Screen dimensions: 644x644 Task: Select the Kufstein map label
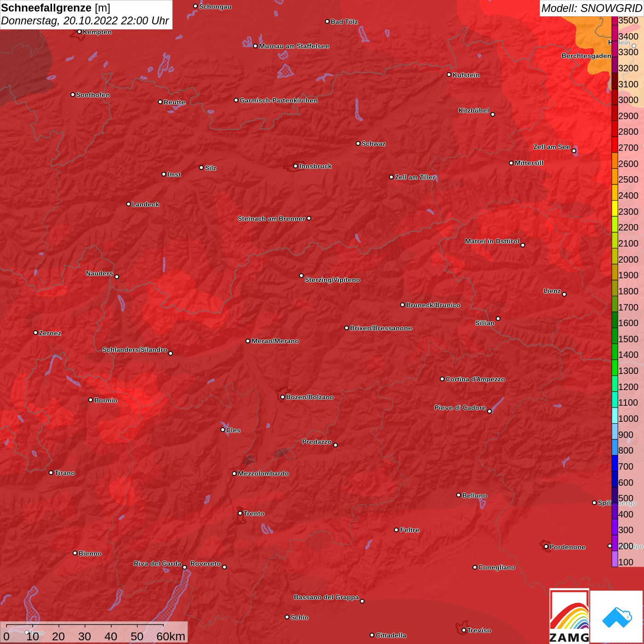coord(466,75)
